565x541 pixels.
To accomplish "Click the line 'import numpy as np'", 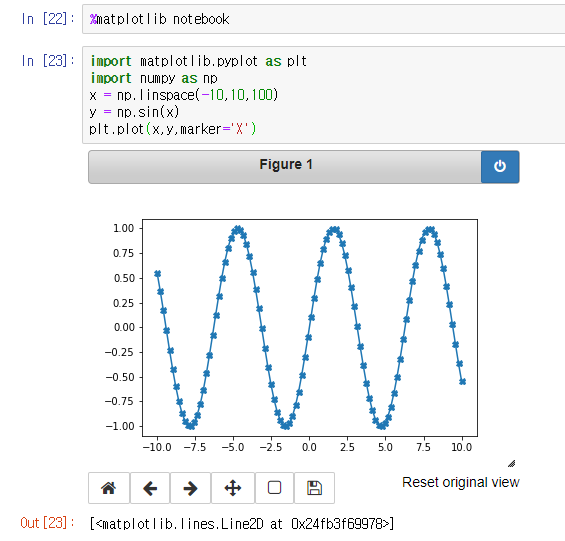I will click(154, 78).
